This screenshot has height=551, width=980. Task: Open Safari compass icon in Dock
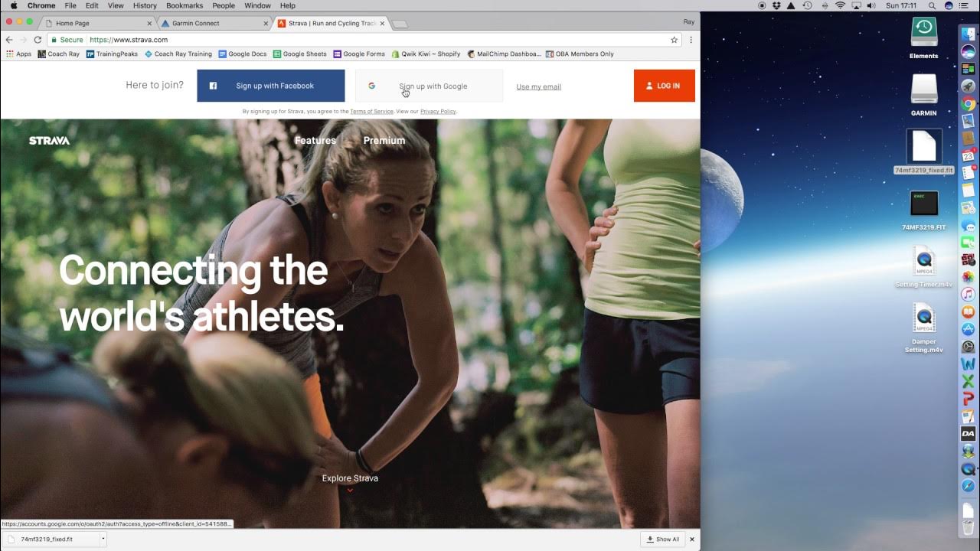point(969,486)
